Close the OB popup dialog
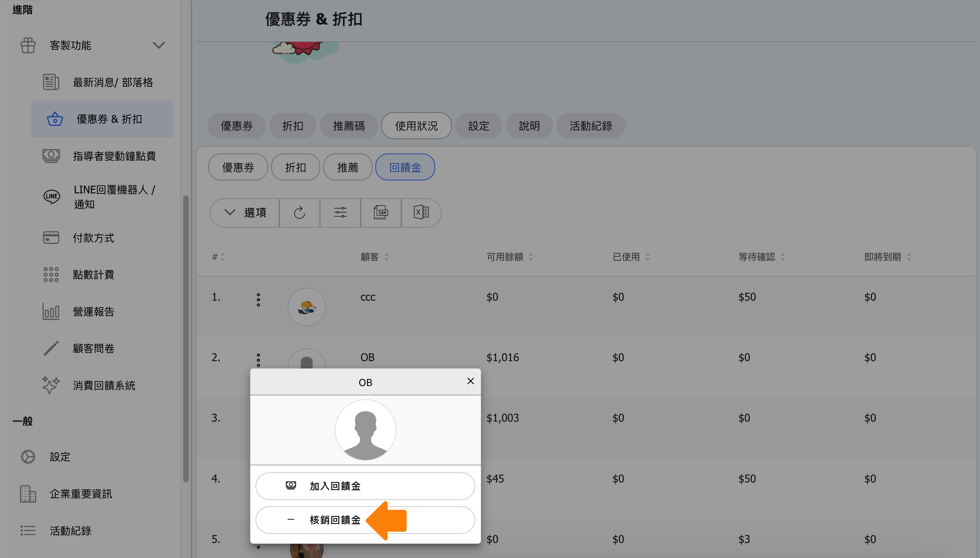Viewport: 980px width, 558px height. 470,381
